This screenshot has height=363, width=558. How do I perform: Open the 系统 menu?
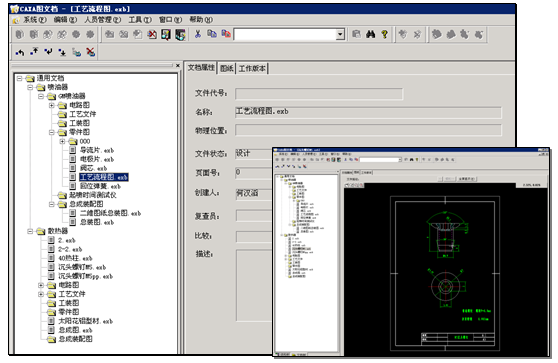tap(34, 20)
